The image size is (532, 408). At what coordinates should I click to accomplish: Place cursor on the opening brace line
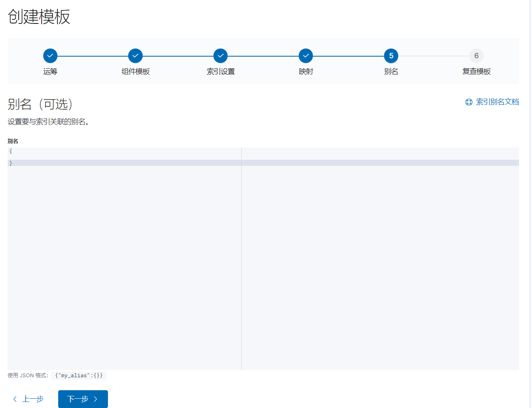coord(263,151)
